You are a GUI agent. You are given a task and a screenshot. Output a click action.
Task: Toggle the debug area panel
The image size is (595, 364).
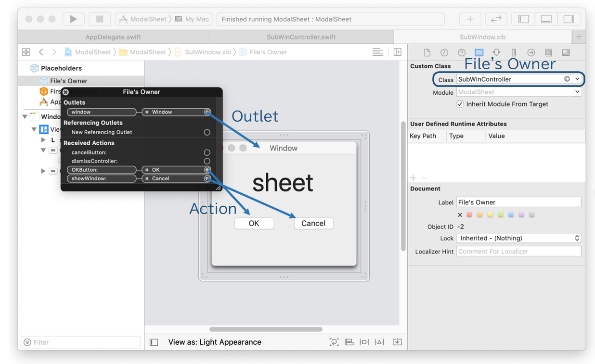tap(546, 19)
